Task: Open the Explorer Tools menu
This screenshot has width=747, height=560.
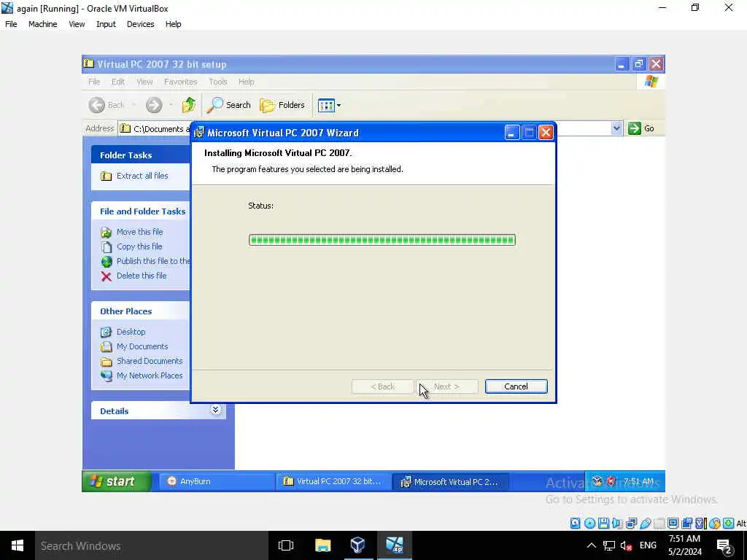Action: [217, 82]
